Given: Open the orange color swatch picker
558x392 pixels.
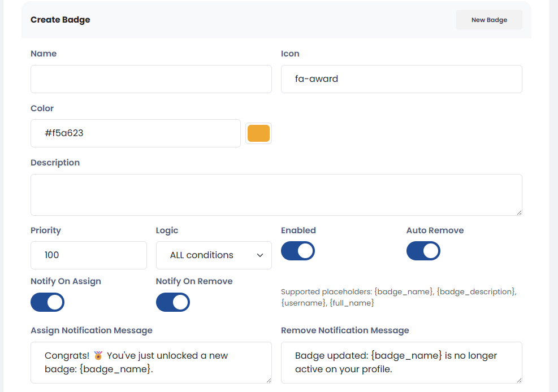Looking at the screenshot, I should [x=258, y=133].
